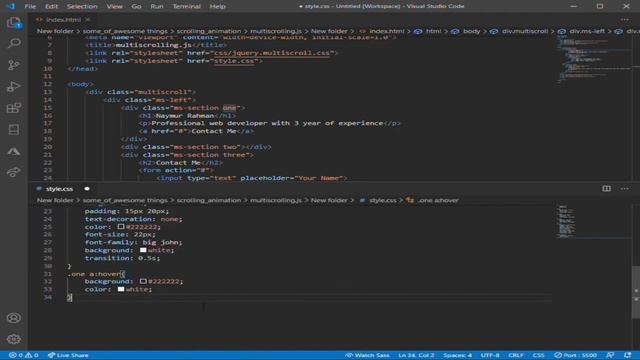Change the CSS language mode
The image size is (640, 360).
click(538, 355)
